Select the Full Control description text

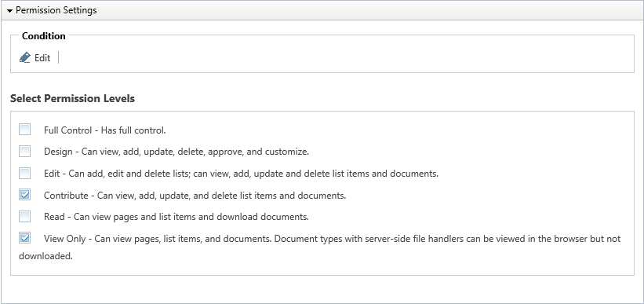click(x=105, y=130)
